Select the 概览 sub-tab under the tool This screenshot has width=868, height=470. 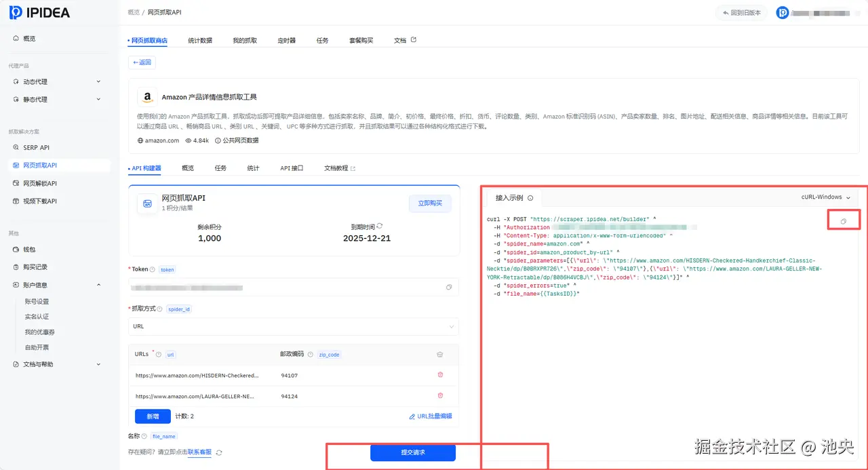(x=188, y=168)
